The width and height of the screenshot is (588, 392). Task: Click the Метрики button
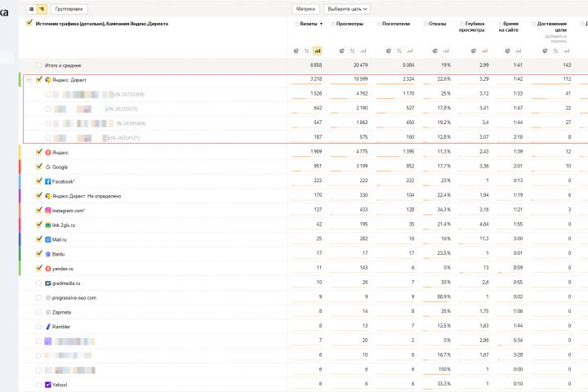point(306,8)
